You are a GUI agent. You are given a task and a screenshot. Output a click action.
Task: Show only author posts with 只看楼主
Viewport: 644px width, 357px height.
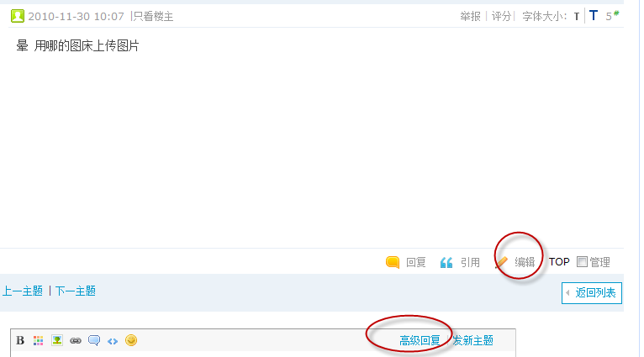coord(153,17)
